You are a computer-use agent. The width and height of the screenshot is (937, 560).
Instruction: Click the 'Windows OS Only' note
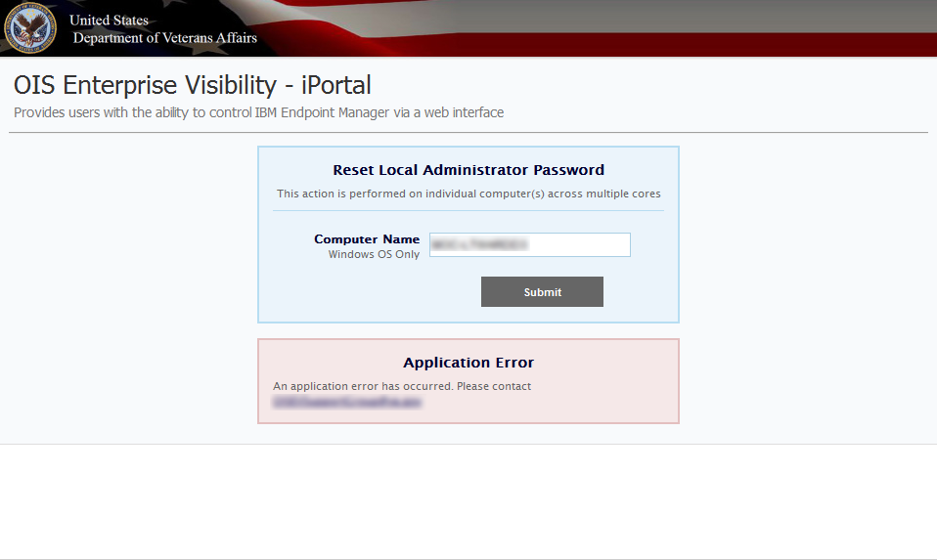[374, 254]
